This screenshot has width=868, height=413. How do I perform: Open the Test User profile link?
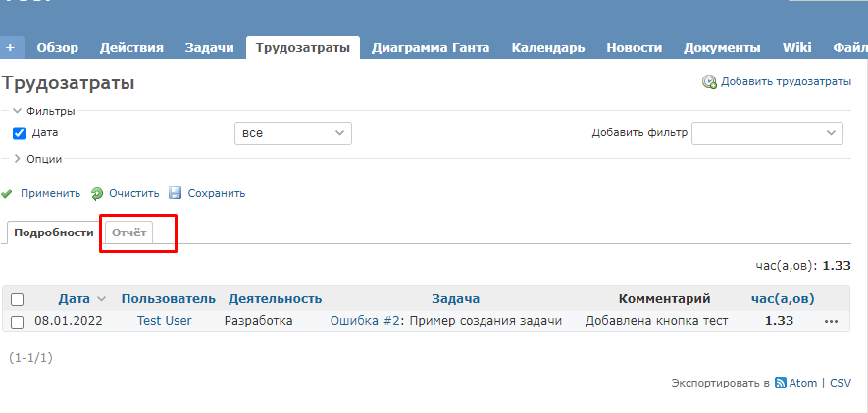coord(164,321)
